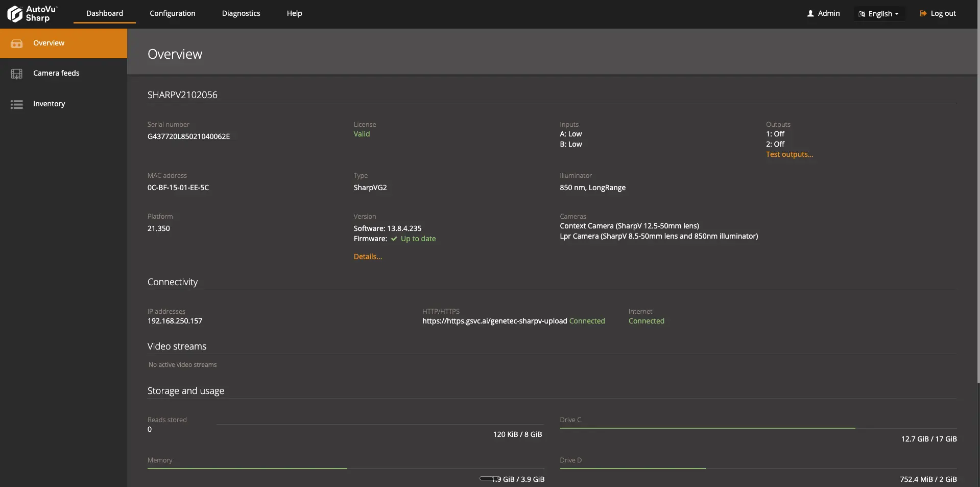The height and width of the screenshot is (487, 980).
Task: Click the HTTPS upload URL text
Action: [x=495, y=321]
